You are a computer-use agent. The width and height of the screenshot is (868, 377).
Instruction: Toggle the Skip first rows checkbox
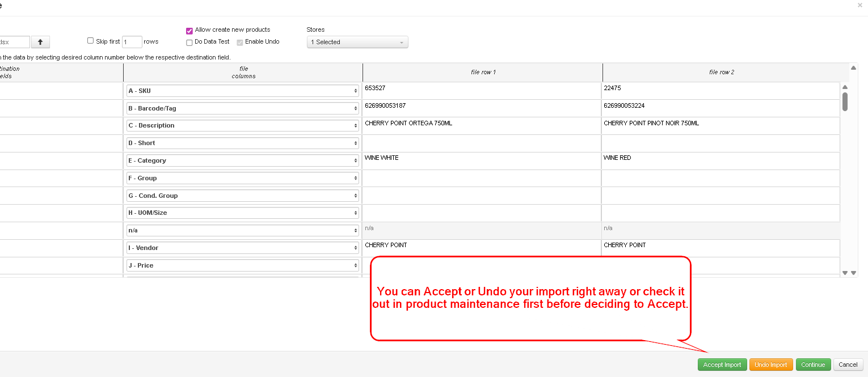[x=90, y=41]
